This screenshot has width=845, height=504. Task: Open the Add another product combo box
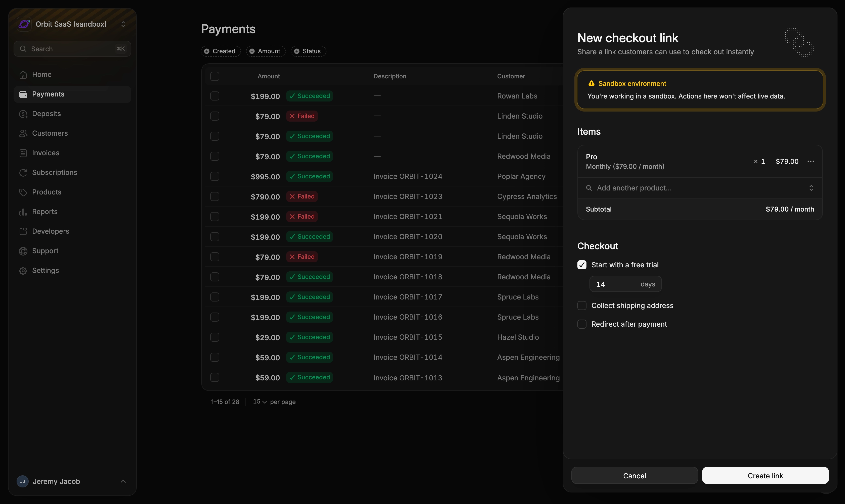700,188
